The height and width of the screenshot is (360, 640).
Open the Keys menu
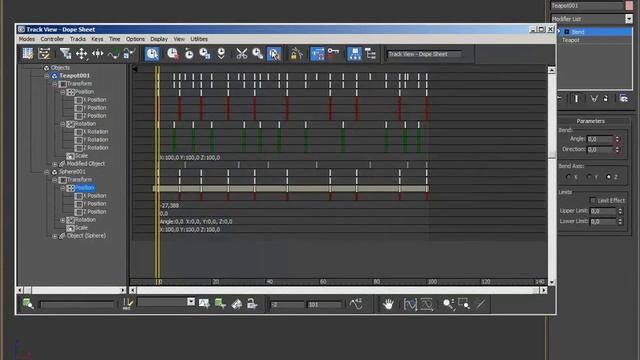pos(97,39)
